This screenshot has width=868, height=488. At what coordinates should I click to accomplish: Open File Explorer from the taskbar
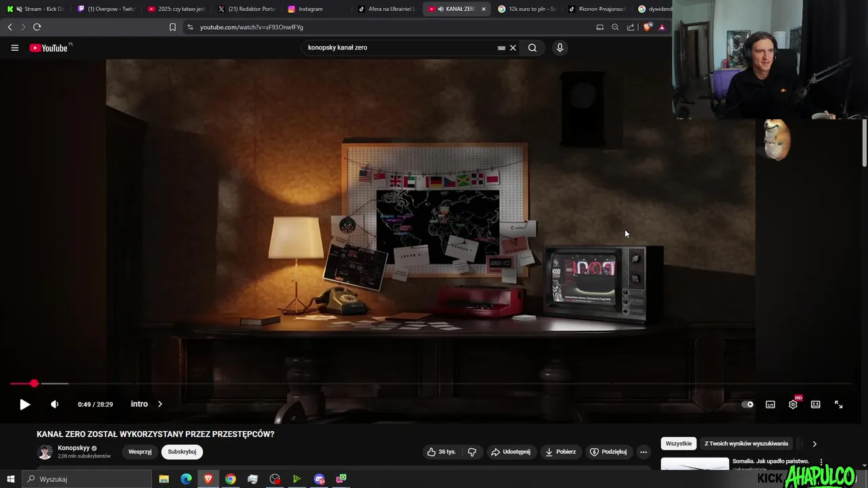[x=164, y=479]
